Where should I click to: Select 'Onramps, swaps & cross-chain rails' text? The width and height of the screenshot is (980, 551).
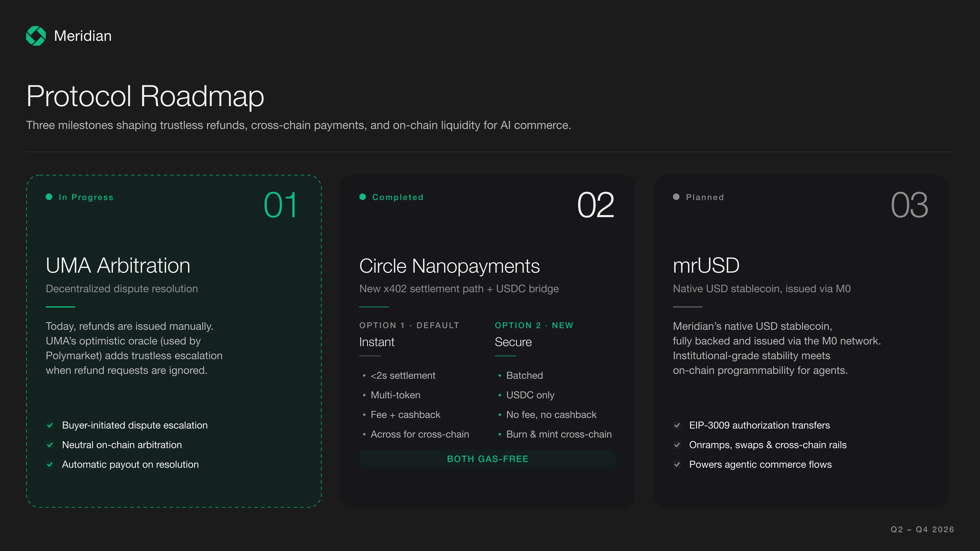point(768,445)
